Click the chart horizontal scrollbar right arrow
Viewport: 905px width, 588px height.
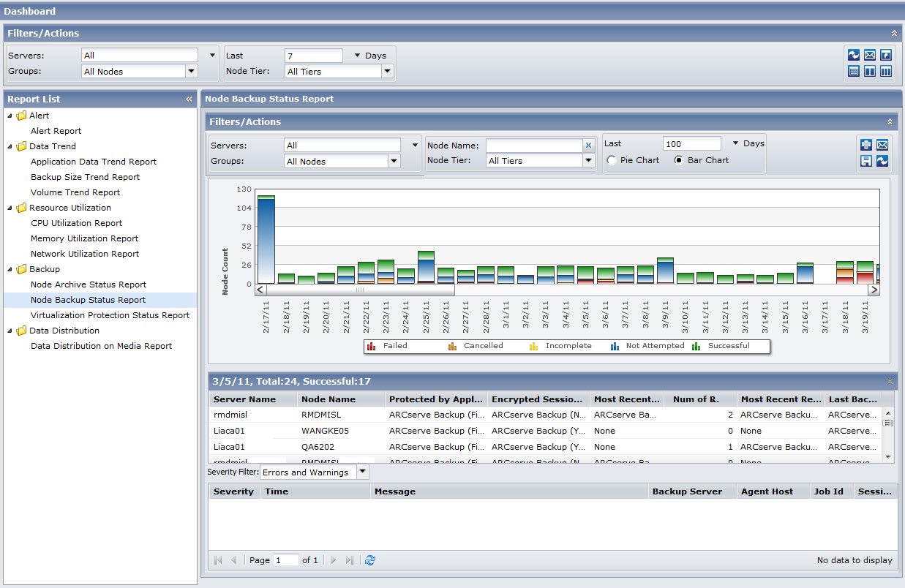pyautogui.click(x=875, y=290)
